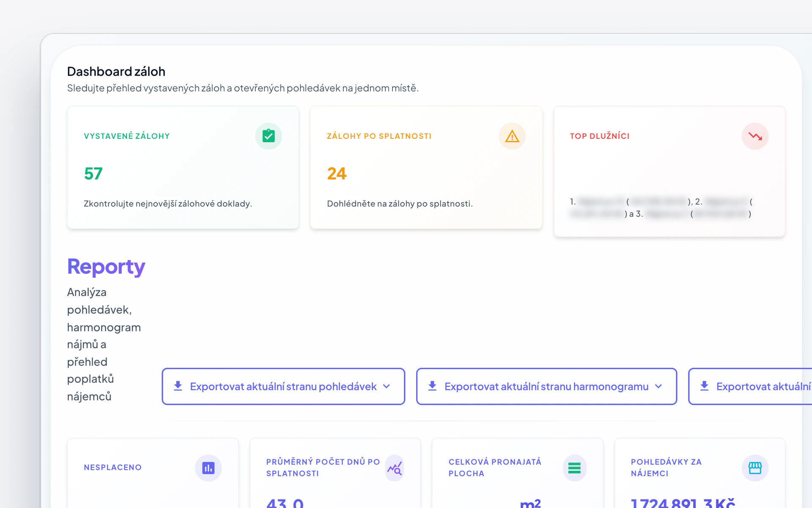Click the red trending-down arrow icon
This screenshot has width=812, height=508.
pyautogui.click(x=755, y=136)
